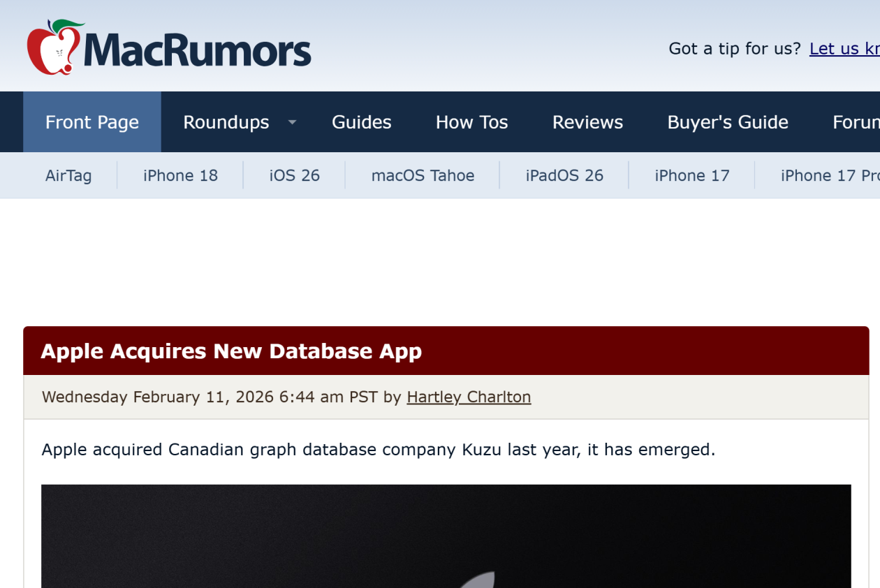Open the 'Let us know' tip link

tap(844, 48)
